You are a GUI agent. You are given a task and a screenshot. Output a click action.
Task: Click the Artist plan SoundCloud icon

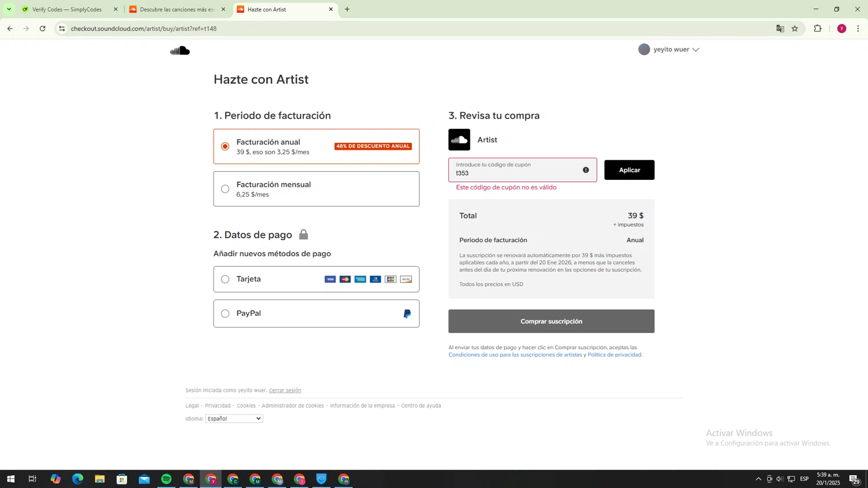click(459, 140)
